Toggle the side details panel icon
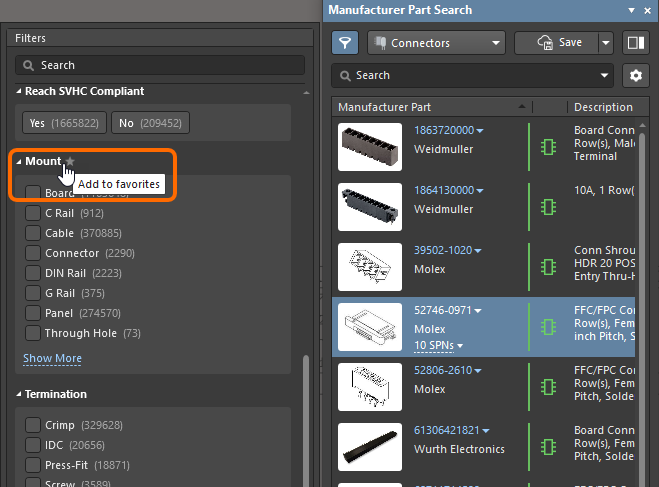Viewport: 659px width, 487px height. tap(635, 42)
